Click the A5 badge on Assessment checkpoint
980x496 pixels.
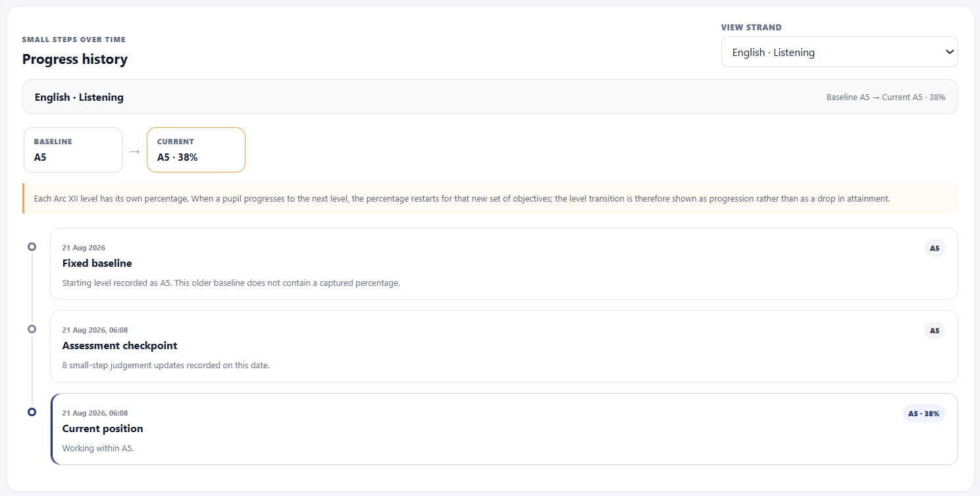935,331
